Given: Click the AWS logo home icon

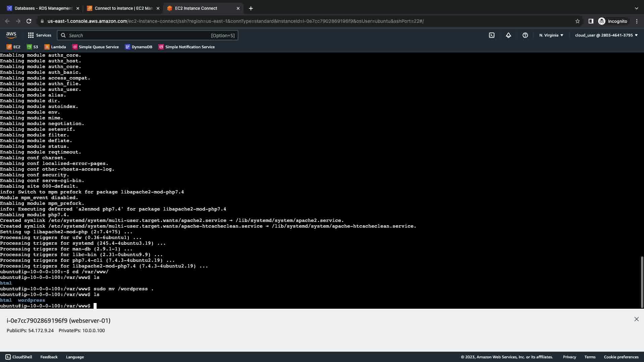Looking at the screenshot, I should pyautogui.click(x=11, y=35).
